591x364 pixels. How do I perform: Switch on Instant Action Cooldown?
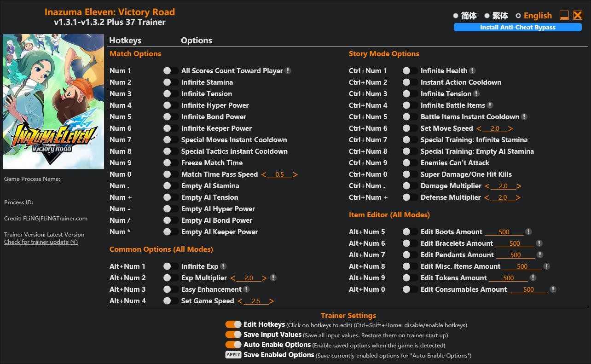tap(410, 82)
